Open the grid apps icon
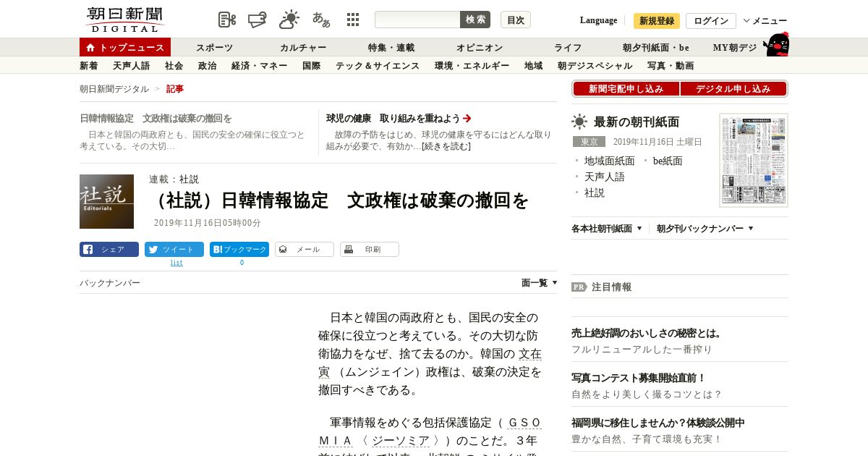Viewport: 868px width, 456px height. pos(353,20)
